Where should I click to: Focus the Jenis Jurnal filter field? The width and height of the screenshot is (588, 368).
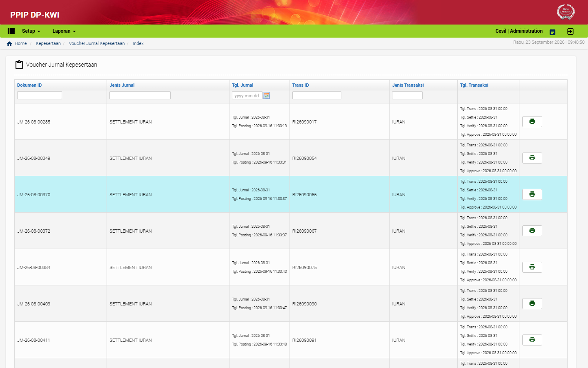140,95
